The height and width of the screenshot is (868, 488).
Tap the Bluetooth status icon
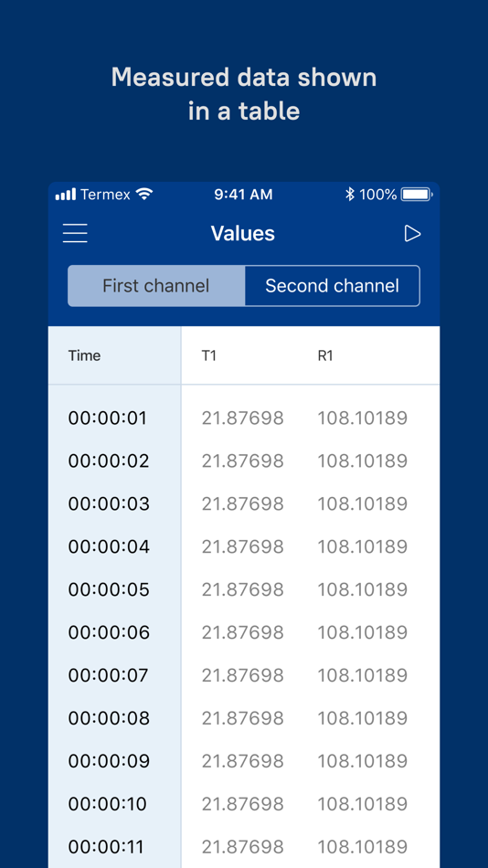tap(349, 195)
